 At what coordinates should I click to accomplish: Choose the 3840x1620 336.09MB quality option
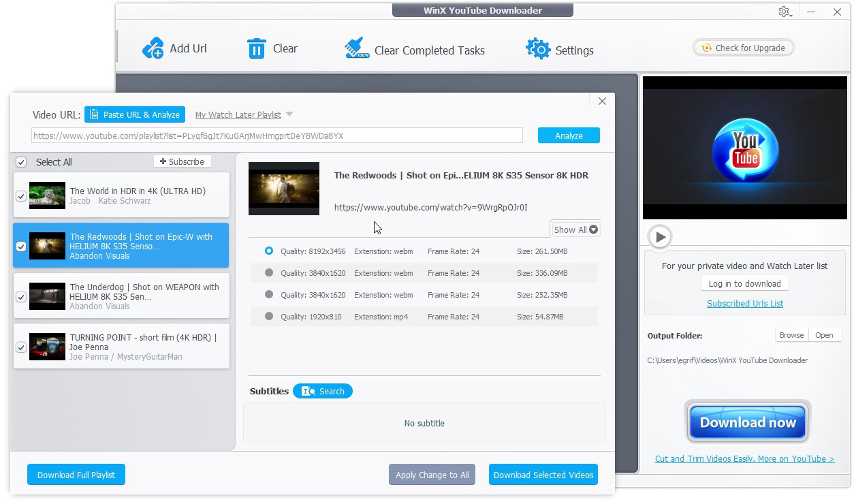pyautogui.click(x=269, y=273)
